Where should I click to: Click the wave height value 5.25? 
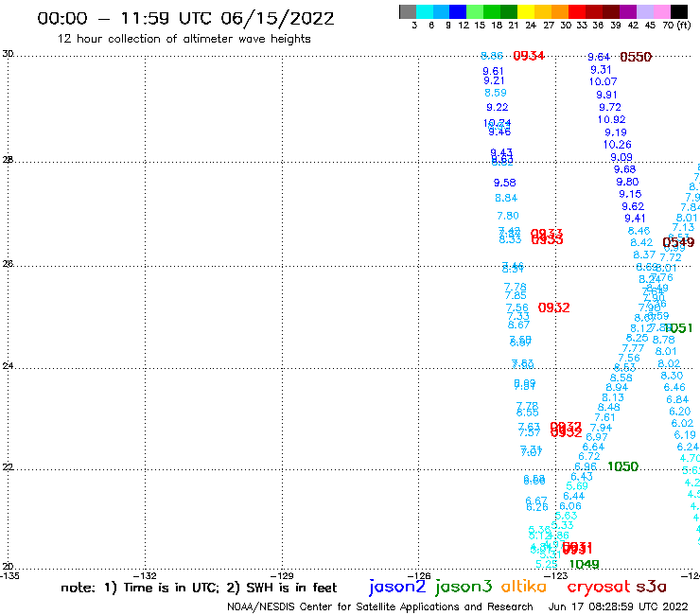547,564
